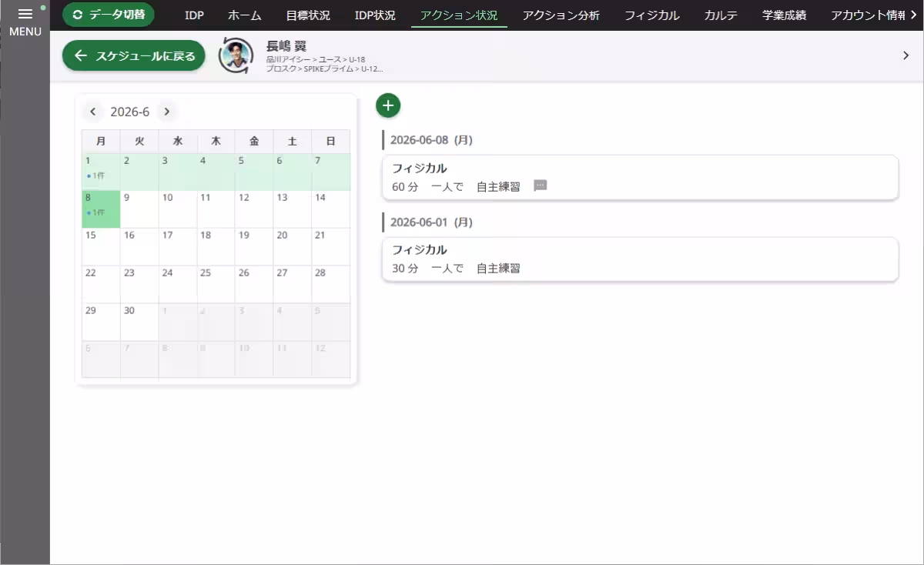Go to next month in calendar

pos(166,112)
